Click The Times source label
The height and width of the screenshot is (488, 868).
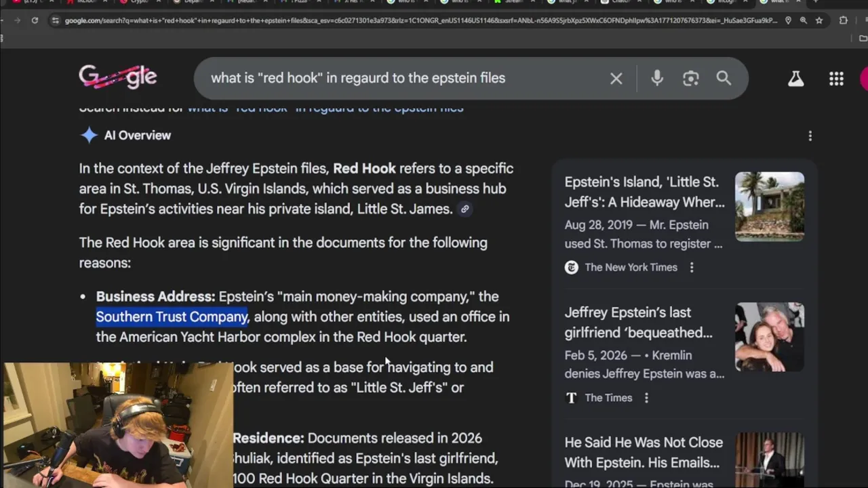608,398
